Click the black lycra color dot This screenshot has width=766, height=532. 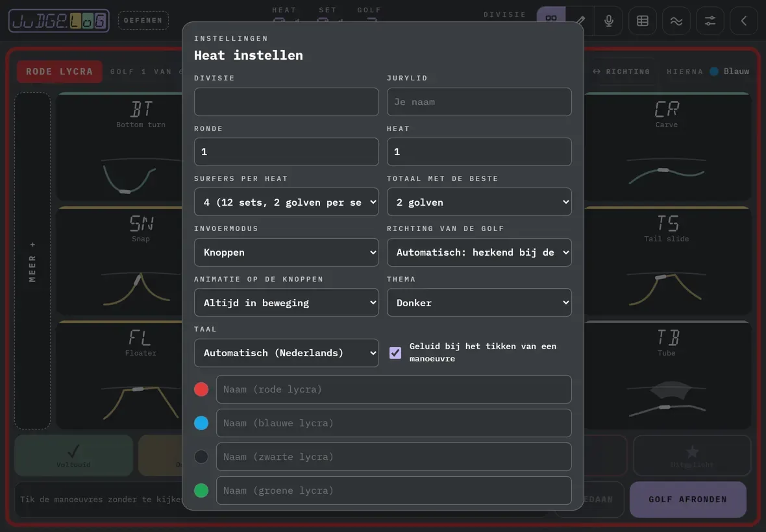click(201, 457)
